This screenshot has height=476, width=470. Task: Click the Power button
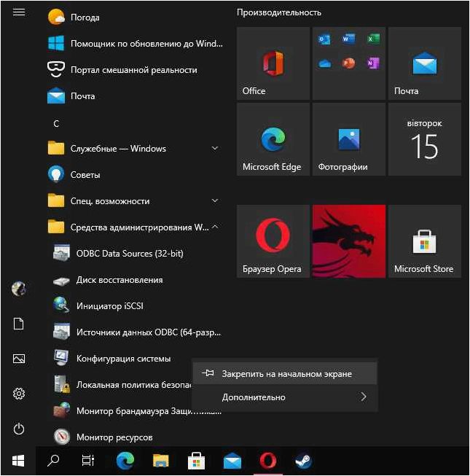[x=19, y=429]
